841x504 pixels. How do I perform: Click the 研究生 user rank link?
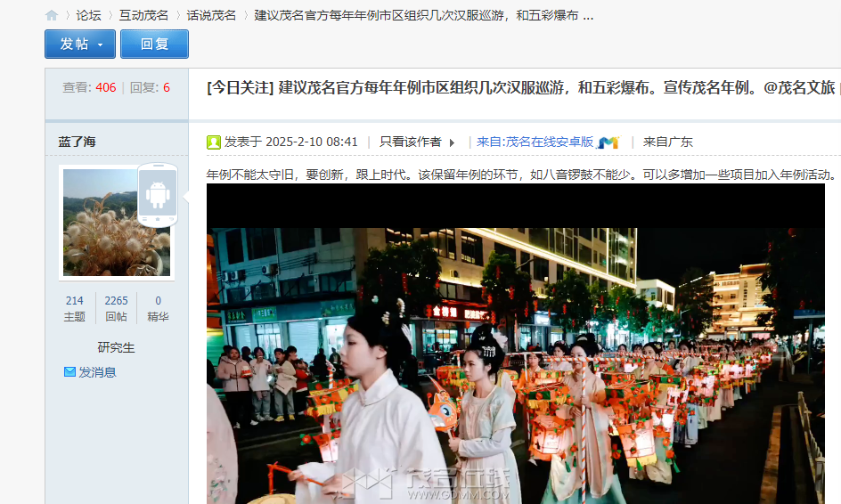(x=116, y=347)
